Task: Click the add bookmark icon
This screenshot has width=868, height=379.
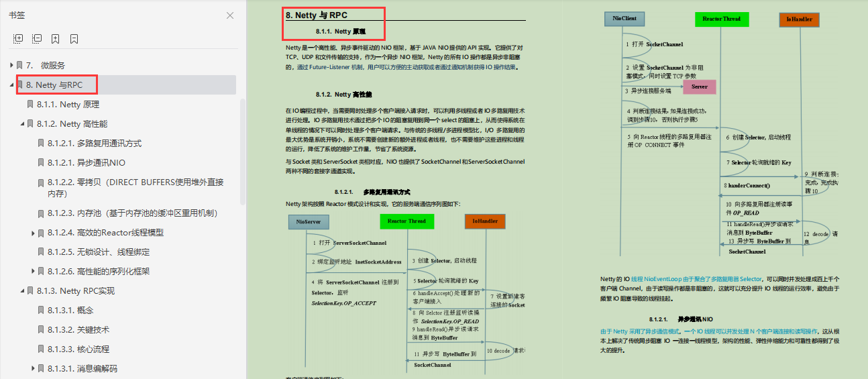Action: click(56, 39)
